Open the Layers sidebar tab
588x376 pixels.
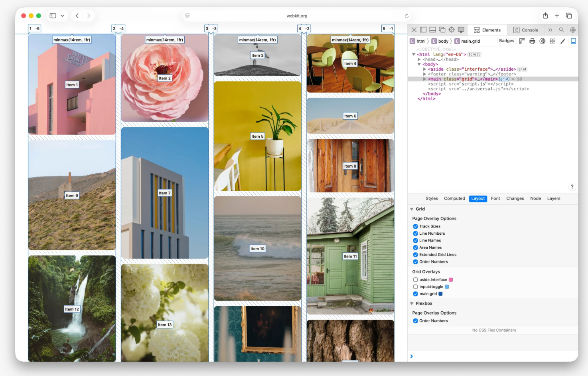click(x=554, y=198)
